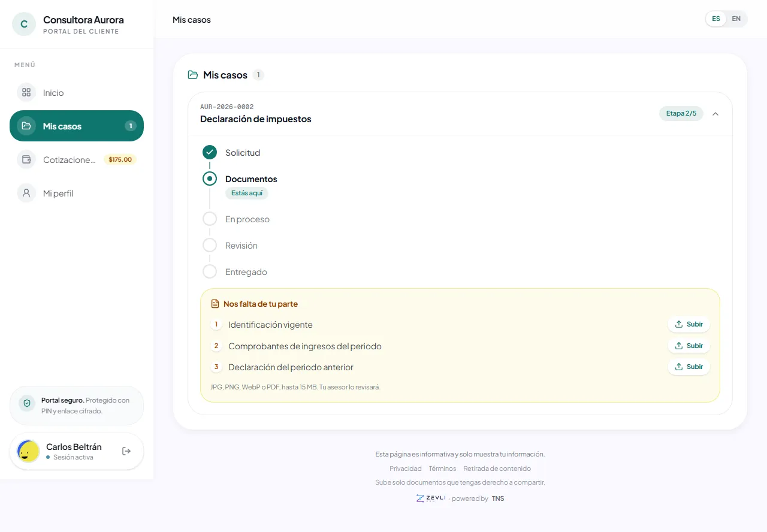Click the secure portal shield icon
767x532 pixels.
point(26,403)
